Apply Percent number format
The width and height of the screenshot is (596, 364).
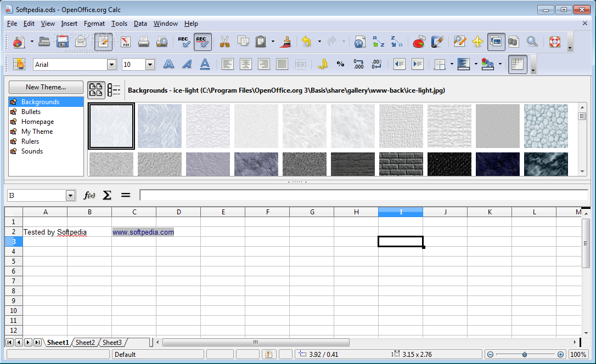[341, 64]
